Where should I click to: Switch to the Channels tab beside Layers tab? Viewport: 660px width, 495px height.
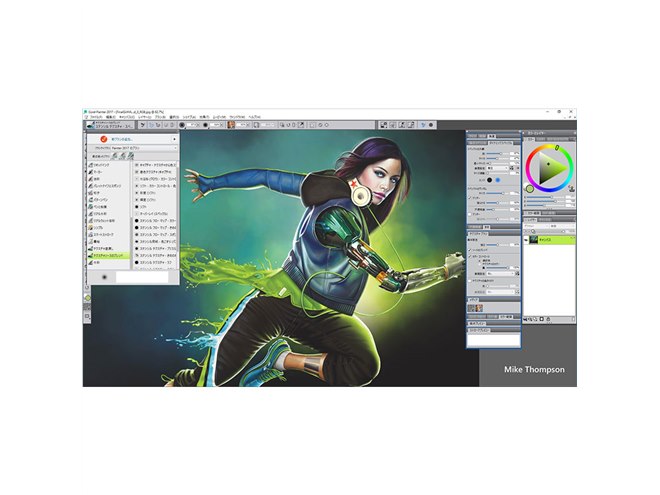click(545, 220)
